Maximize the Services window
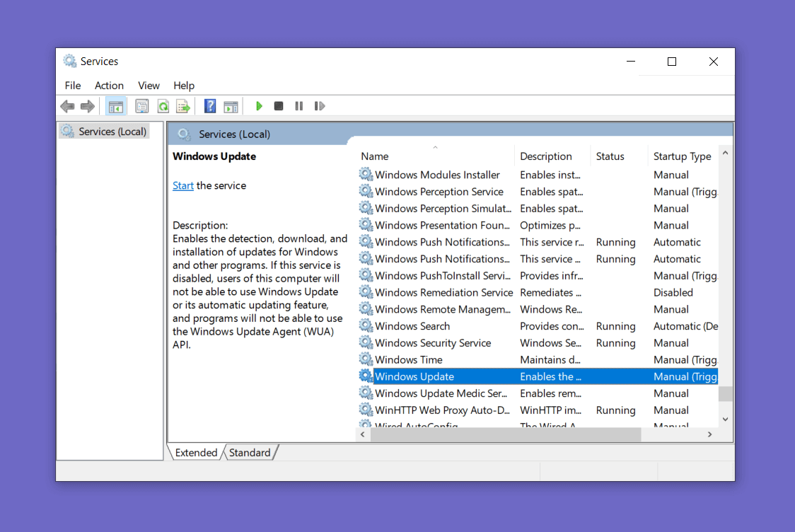Screen dimensions: 795x532 tap(672, 62)
